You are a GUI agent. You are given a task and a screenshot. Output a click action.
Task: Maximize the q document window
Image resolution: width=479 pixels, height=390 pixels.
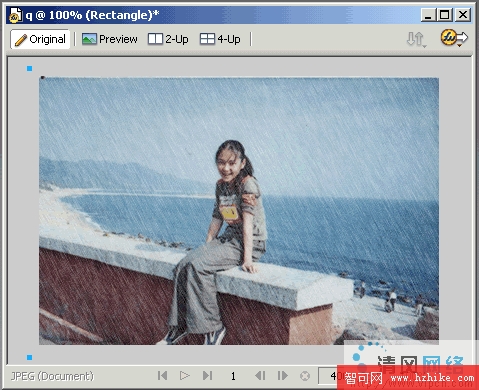pos(445,15)
